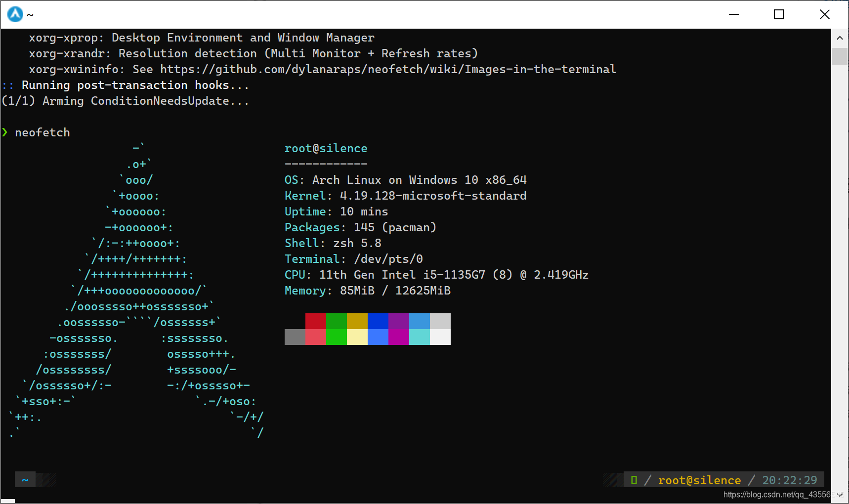Click the light gray color block in top row
The width and height of the screenshot is (849, 504).
coord(440,321)
